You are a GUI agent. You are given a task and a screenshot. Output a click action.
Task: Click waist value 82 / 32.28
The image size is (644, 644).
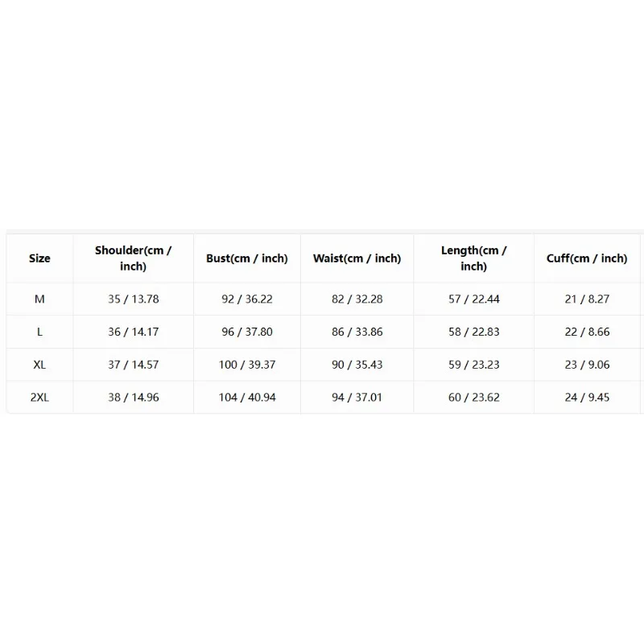pos(357,299)
